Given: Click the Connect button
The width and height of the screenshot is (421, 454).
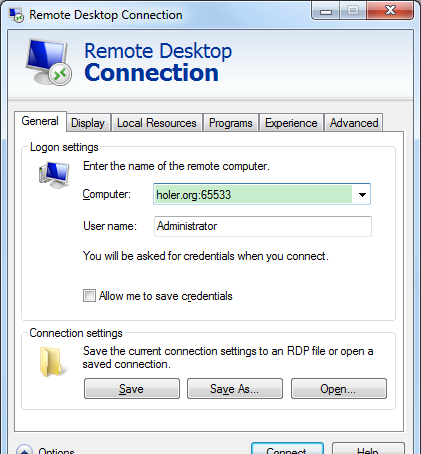Looking at the screenshot, I should click(x=287, y=449).
